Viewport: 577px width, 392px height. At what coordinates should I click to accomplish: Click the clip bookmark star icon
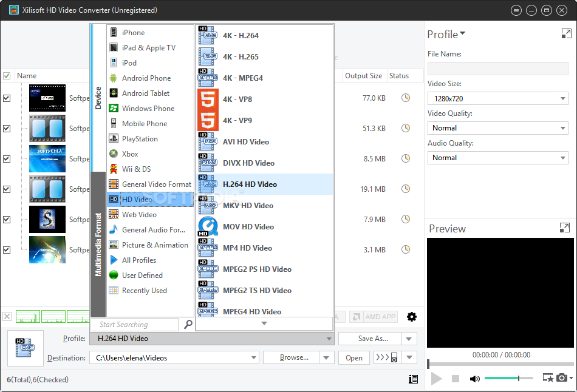point(548,377)
